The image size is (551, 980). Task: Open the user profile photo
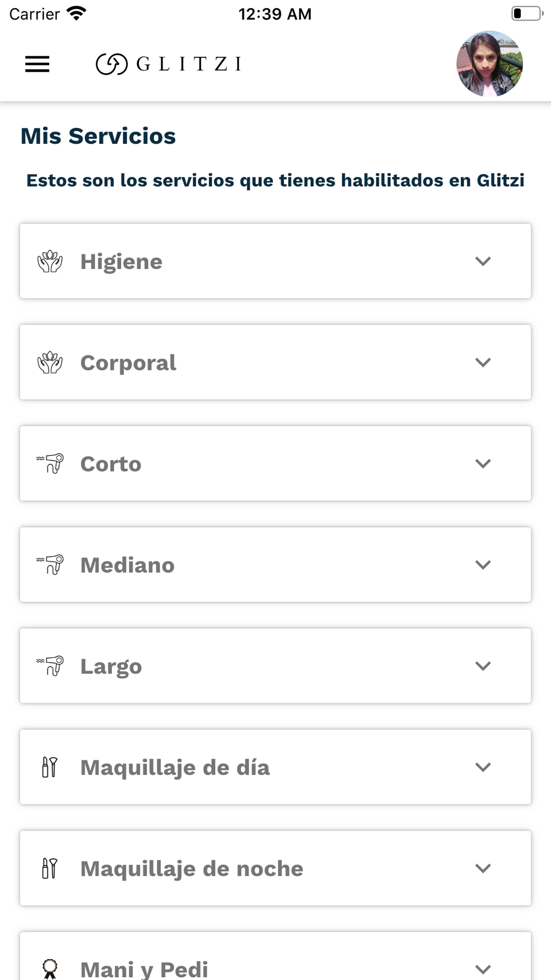click(x=489, y=64)
